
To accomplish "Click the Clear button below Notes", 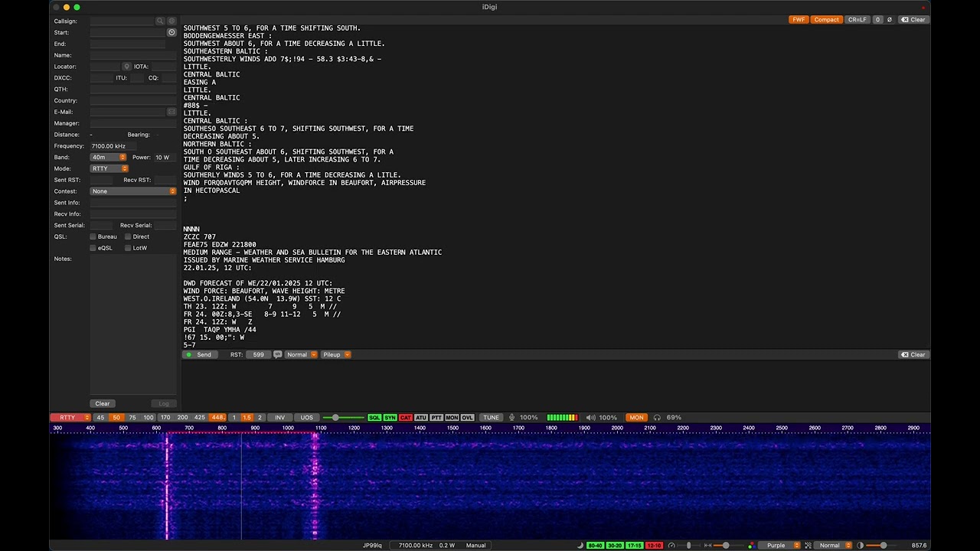I will tap(103, 403).
